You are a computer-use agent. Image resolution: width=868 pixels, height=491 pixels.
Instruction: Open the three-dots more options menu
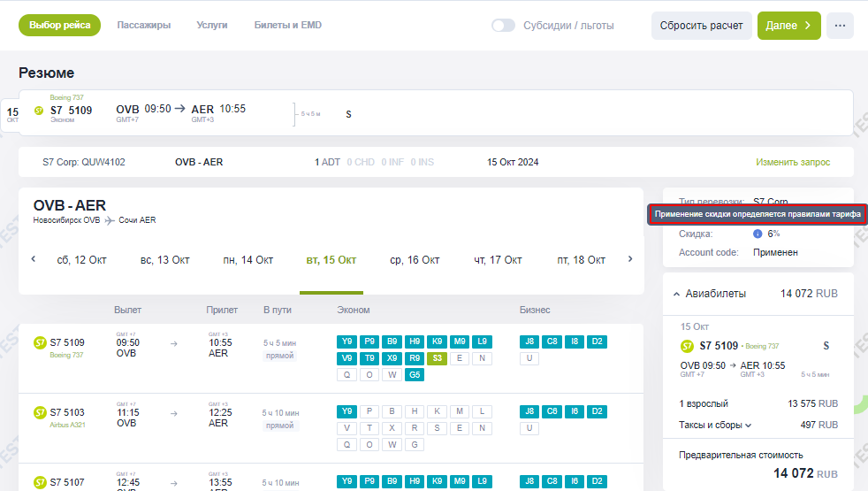click(840, 26)
